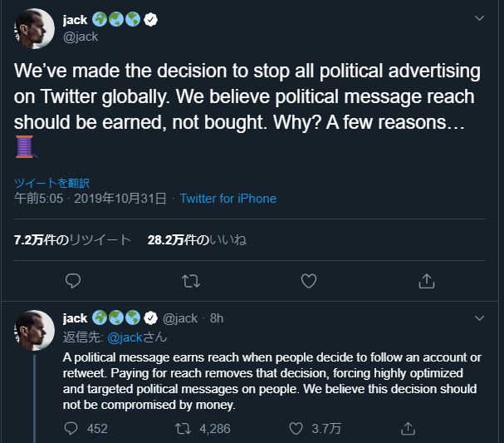This screenshot has width=504, height=443.
Task: Open the main tweet's chevron menu
Action: (x=479, y=18)
